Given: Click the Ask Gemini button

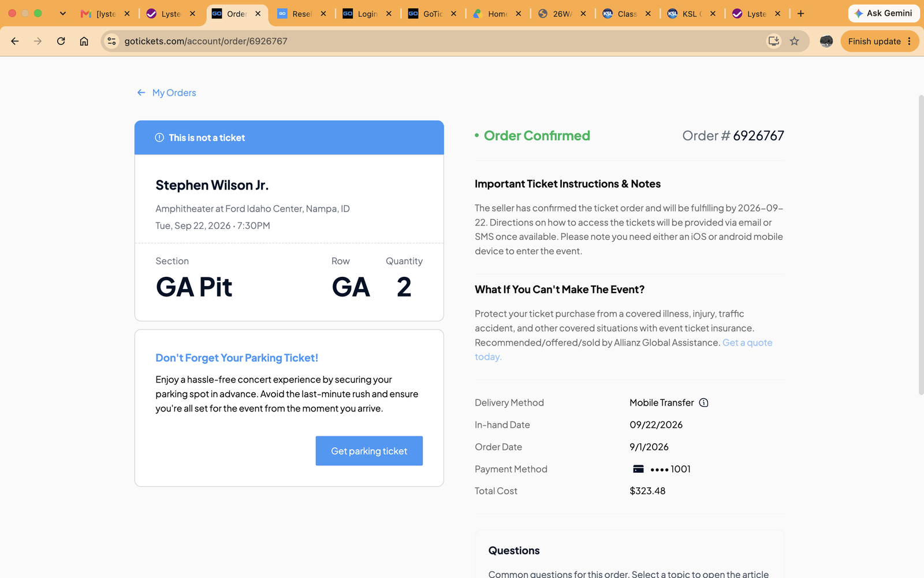Looking at the screenshot, I should click(884, 13).
